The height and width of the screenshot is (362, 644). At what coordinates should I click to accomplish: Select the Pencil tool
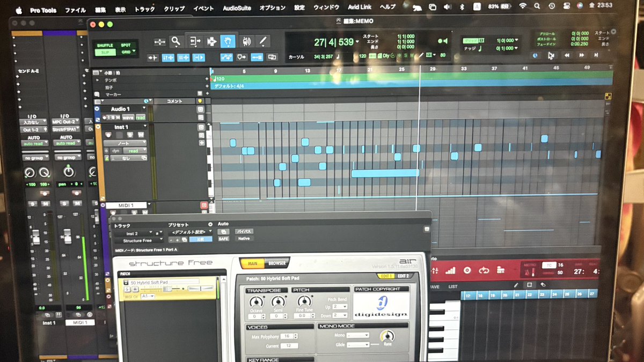(x=262, y=41)
